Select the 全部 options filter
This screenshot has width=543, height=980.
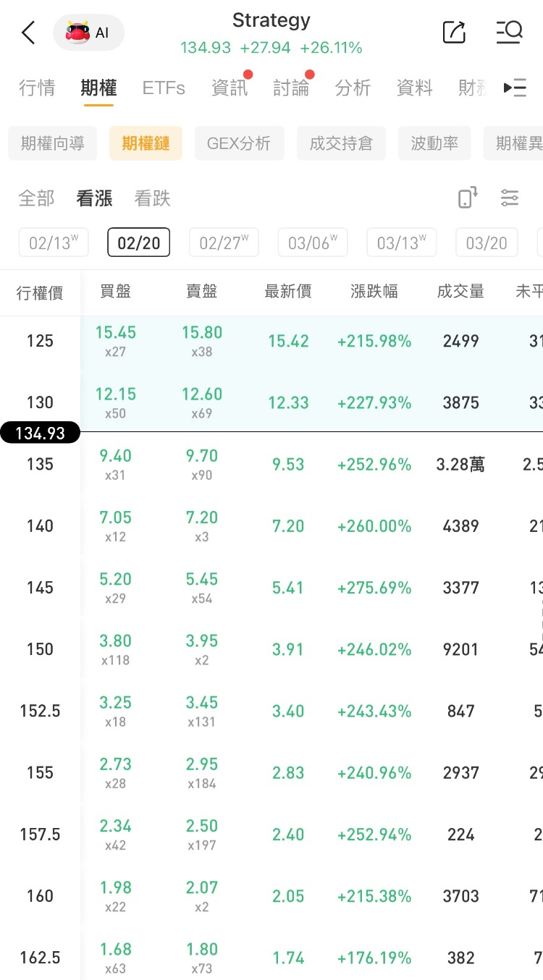click(x=36, y=198)
